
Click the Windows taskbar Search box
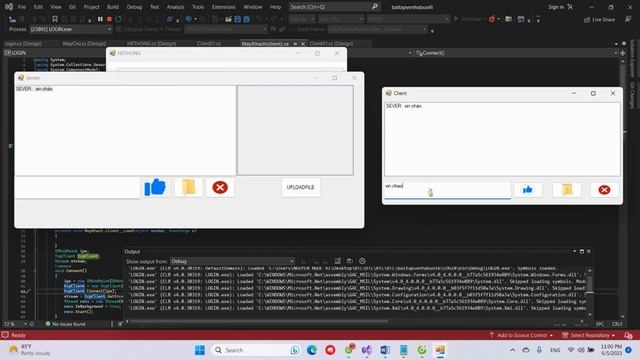[x=256, y=350]
